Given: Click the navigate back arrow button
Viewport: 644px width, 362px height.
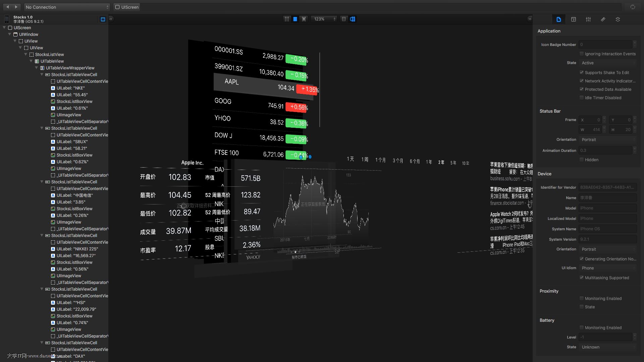Looking at the screenshot, I should [x=7, y=7].
